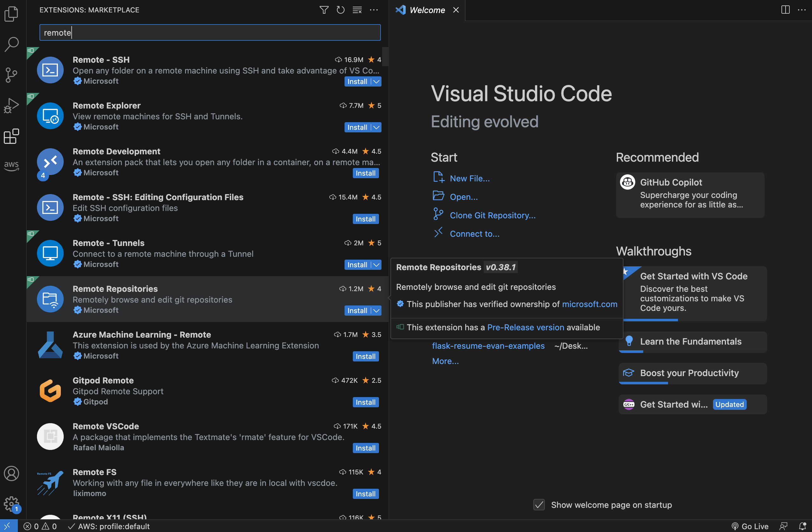Open Run and Debug view
812x532 pixels.
[x=11, y=105]
